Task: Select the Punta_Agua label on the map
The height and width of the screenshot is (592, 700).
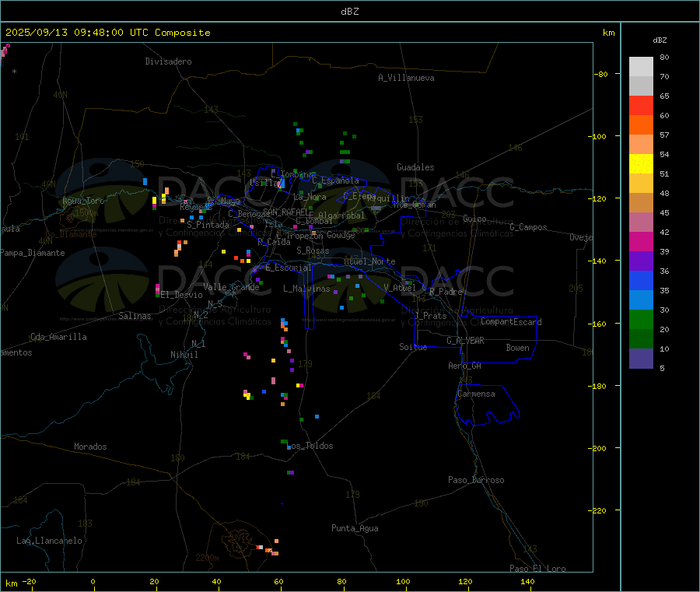Action: tap(355, 528)
